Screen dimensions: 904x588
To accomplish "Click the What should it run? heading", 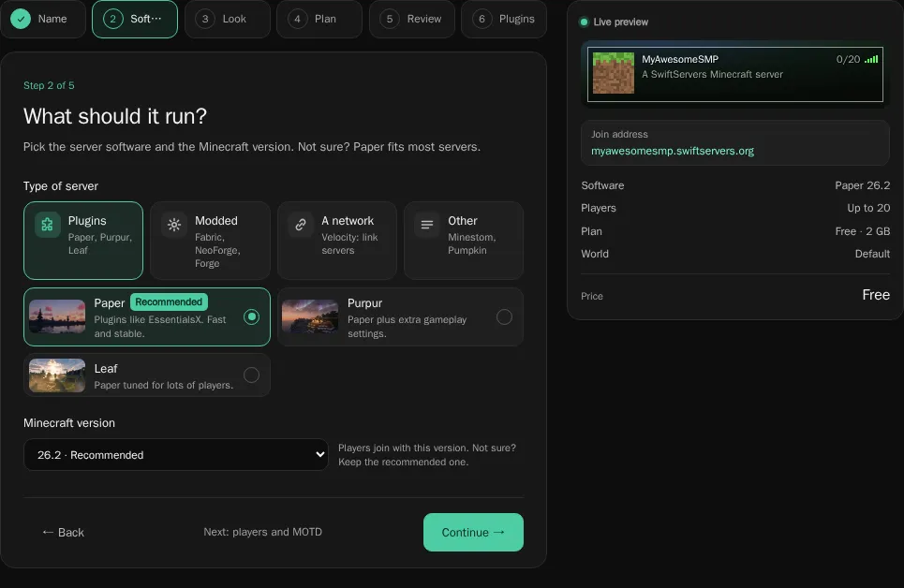I will click(x=115, y=116).
